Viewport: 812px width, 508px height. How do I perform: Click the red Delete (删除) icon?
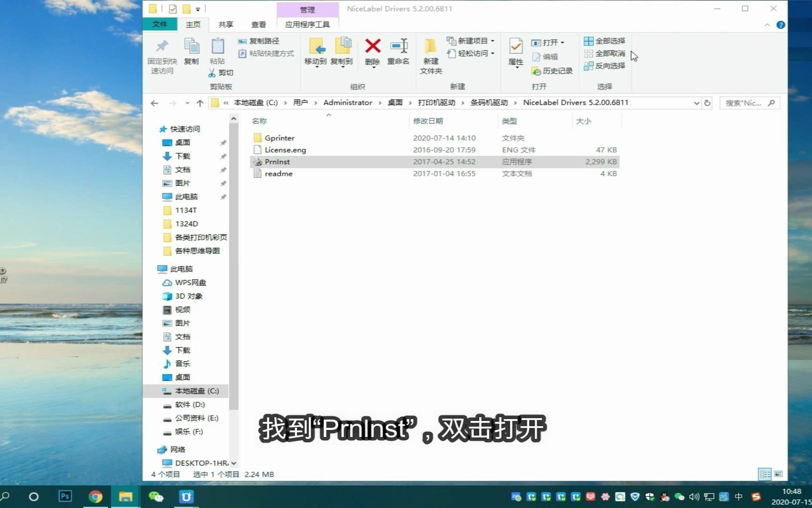373,46
